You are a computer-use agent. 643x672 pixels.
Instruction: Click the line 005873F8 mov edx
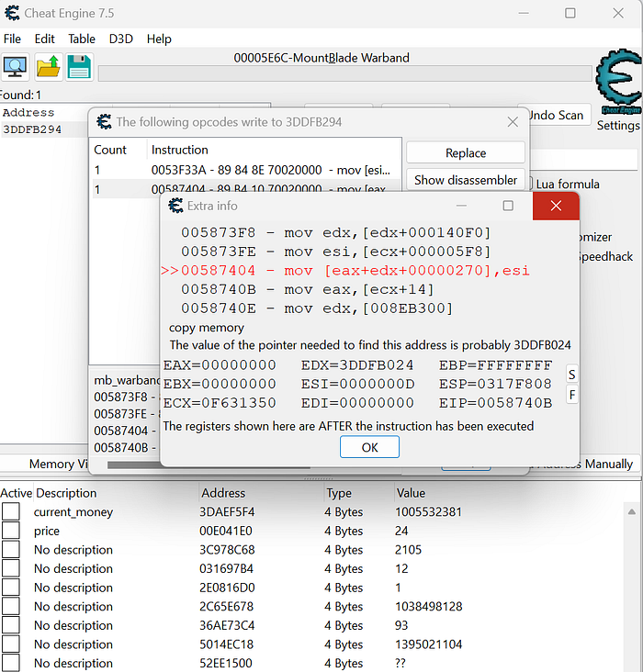click(335, 232)
